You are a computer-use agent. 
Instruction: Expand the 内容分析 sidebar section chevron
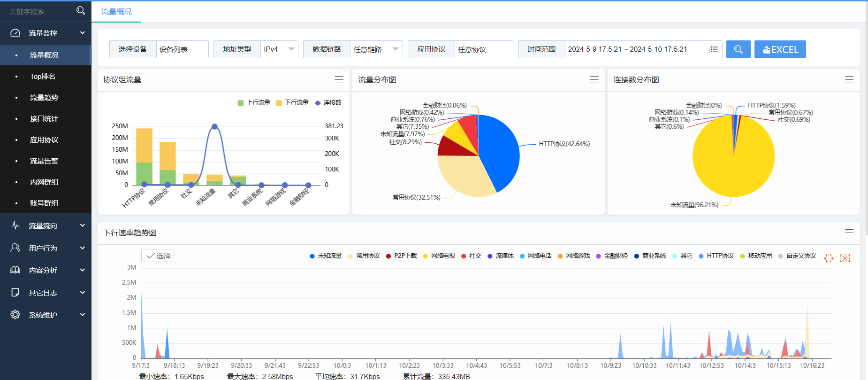[83, 270]
